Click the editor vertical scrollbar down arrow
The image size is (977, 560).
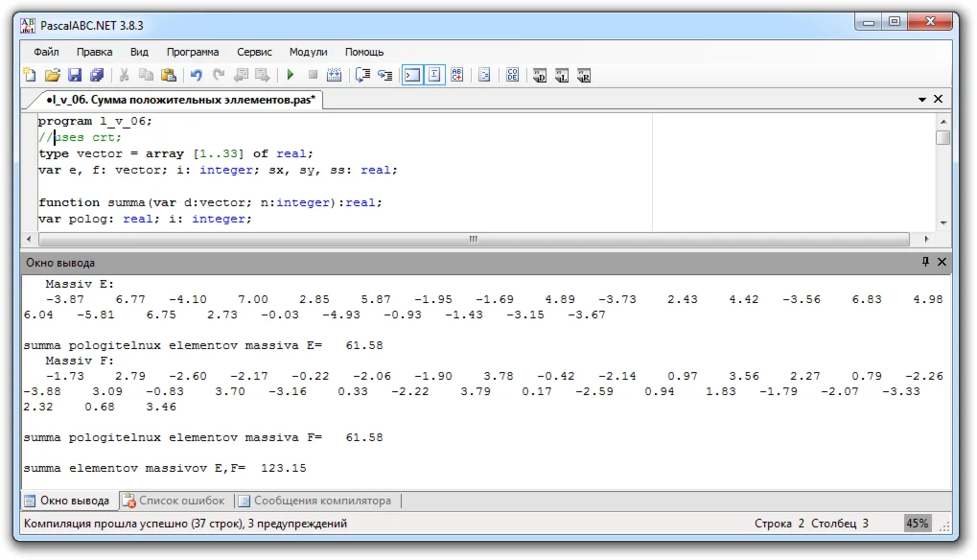[943, 222]
